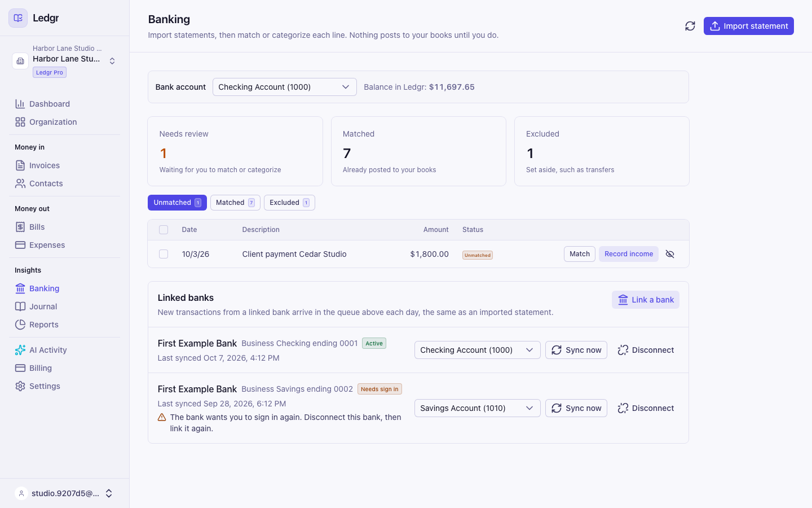
Task: Expand the Harbor Lane Studio organization switcher
Action: (x=112, y=61)
